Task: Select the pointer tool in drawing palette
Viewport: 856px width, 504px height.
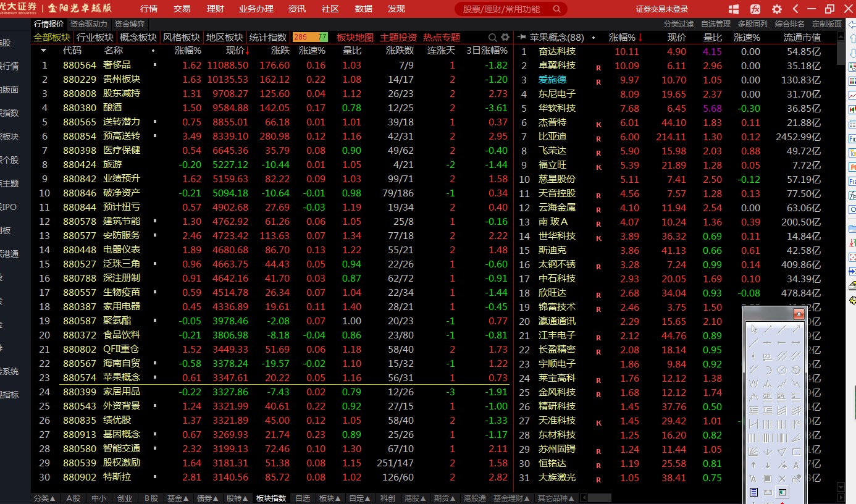Action: (755, 329)
